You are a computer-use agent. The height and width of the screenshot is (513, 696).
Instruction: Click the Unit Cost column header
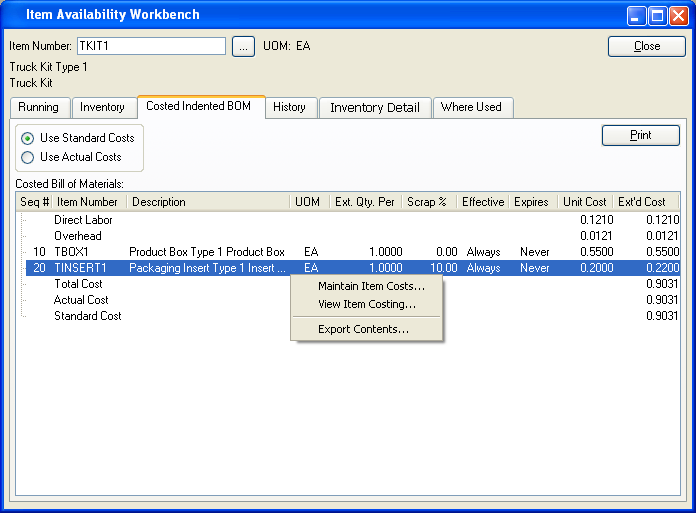click(585, 202)
